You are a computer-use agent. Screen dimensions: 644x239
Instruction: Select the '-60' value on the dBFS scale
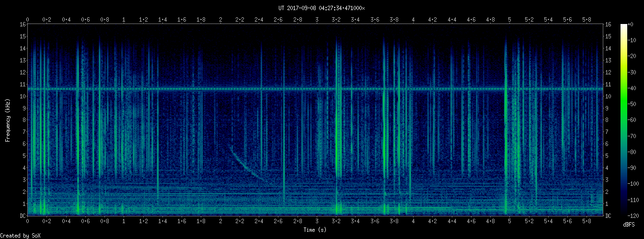pos(632,120)
